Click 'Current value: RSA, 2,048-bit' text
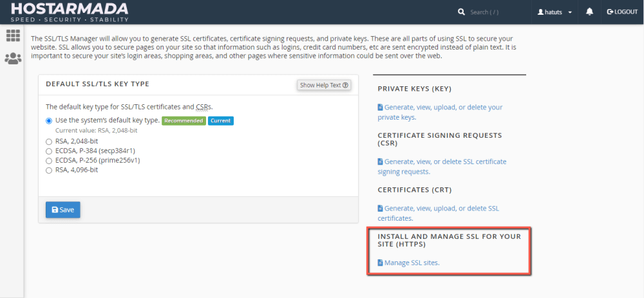The height and width of the screenshot is (298, 644). [96, 131]
